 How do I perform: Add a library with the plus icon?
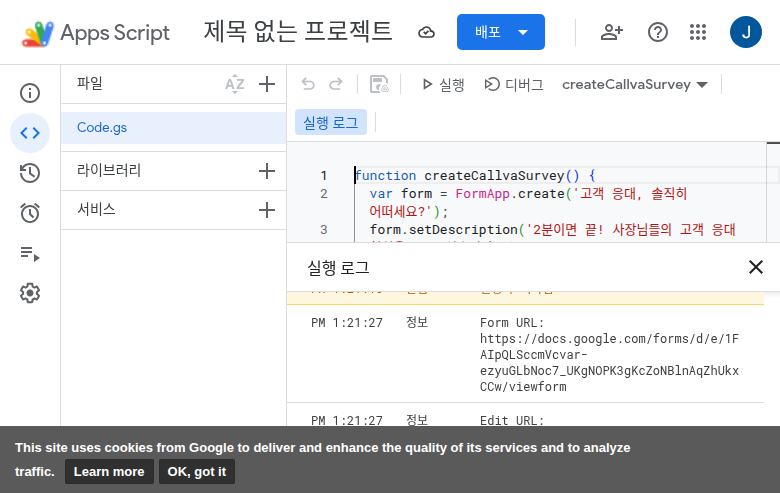(x=266, y=171)
